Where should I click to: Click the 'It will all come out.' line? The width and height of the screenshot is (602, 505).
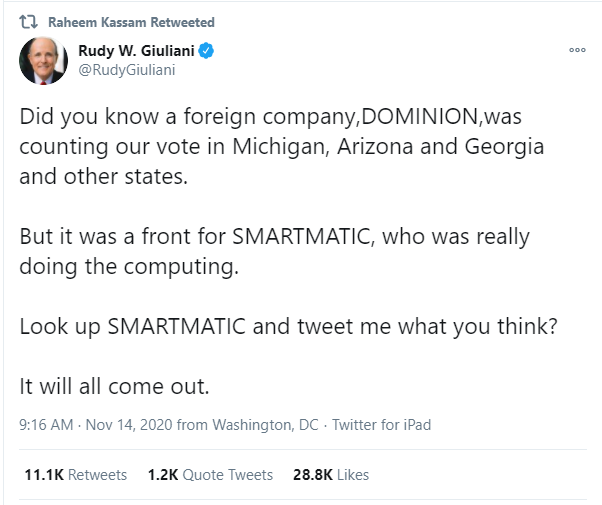click(x=114, y=386)
